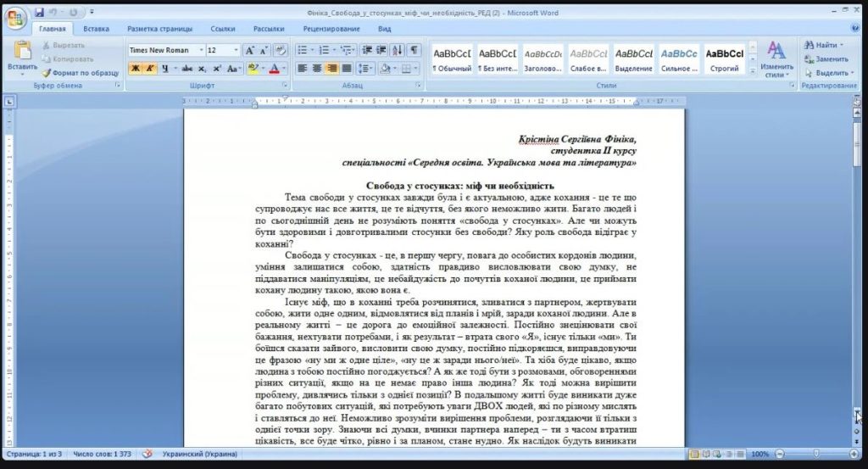Image resolution: width=868 pixels, height=469 pixels.
Task: Switch to the Вставка tab
Action: (96, 29)
